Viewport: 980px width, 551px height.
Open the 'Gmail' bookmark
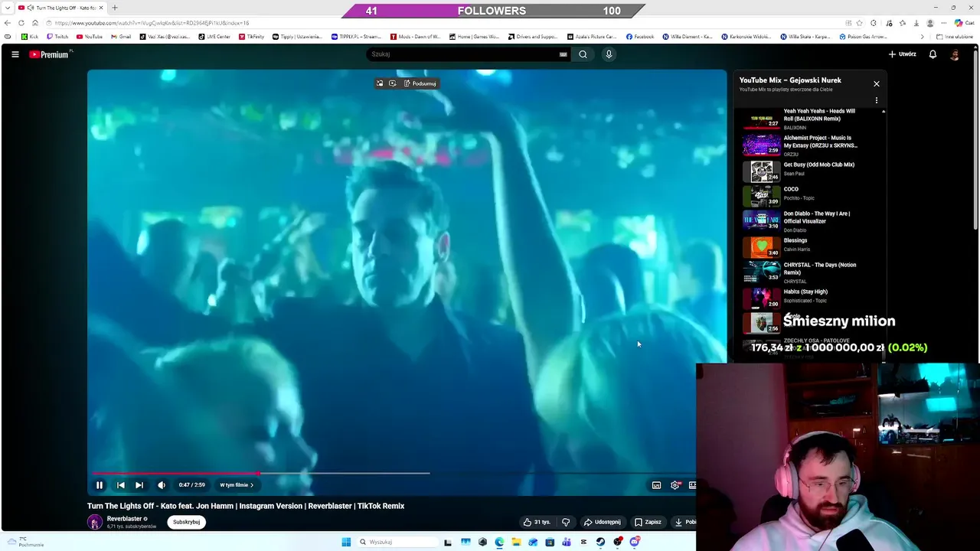click(x=121, y=37)
